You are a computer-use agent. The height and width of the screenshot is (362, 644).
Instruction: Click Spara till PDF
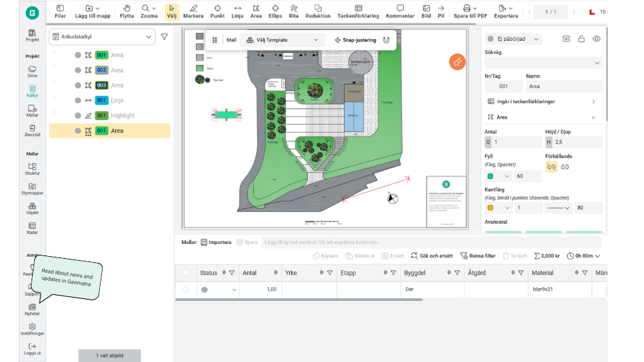coord(470,11)
